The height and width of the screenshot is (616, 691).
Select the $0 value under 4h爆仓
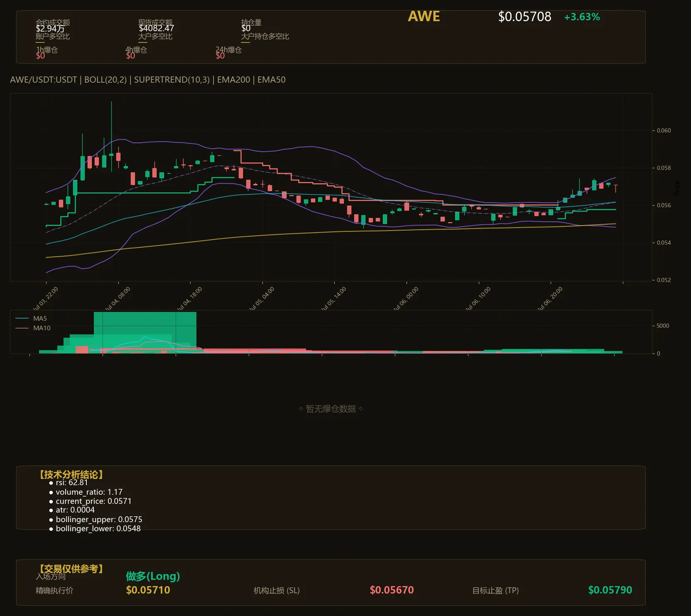[130, 56]
